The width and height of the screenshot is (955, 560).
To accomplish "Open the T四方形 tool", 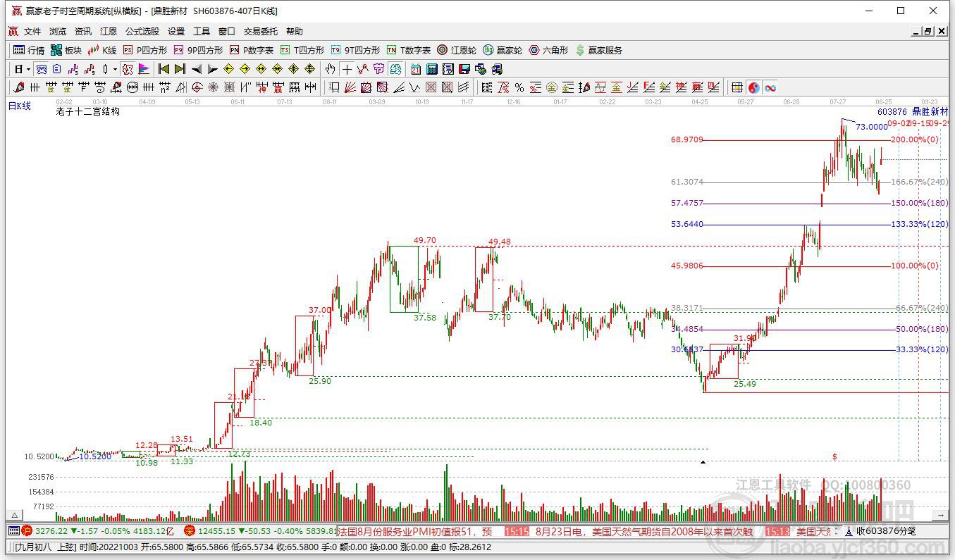I will coord(302,50).
